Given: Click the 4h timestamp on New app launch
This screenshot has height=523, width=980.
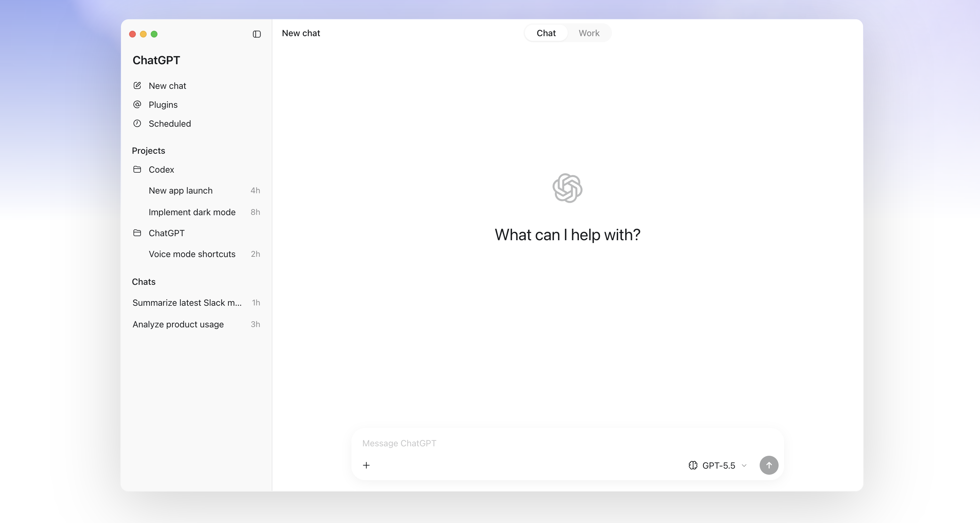Looking at the screenshot, I should pyautogui.click(x=255, y=191).
